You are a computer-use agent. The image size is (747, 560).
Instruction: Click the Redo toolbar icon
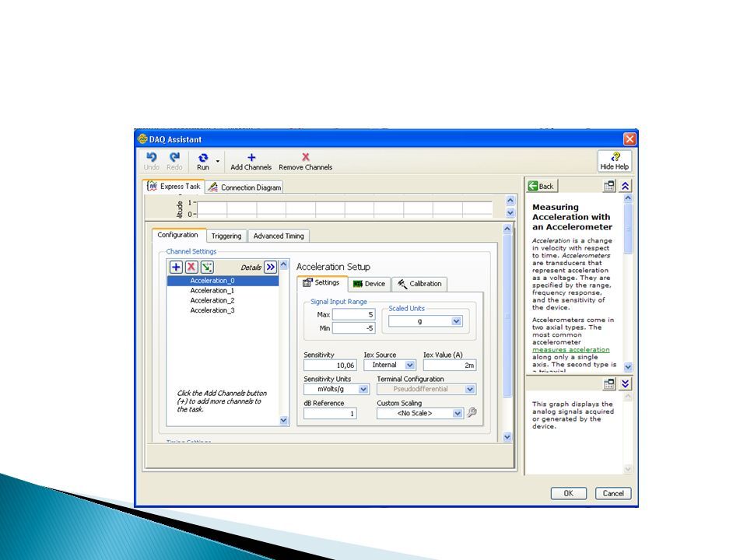(174, 161)
